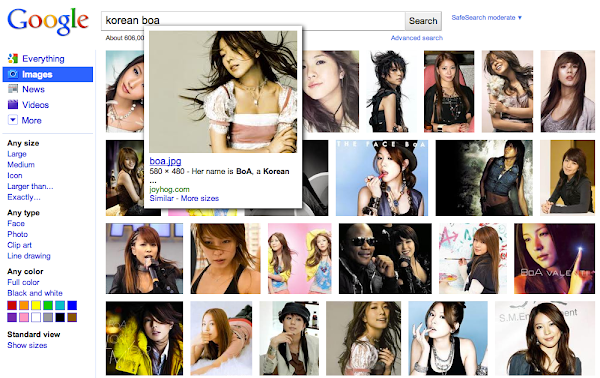
Task: Select the Images camera icon
Action: point(13,74)
